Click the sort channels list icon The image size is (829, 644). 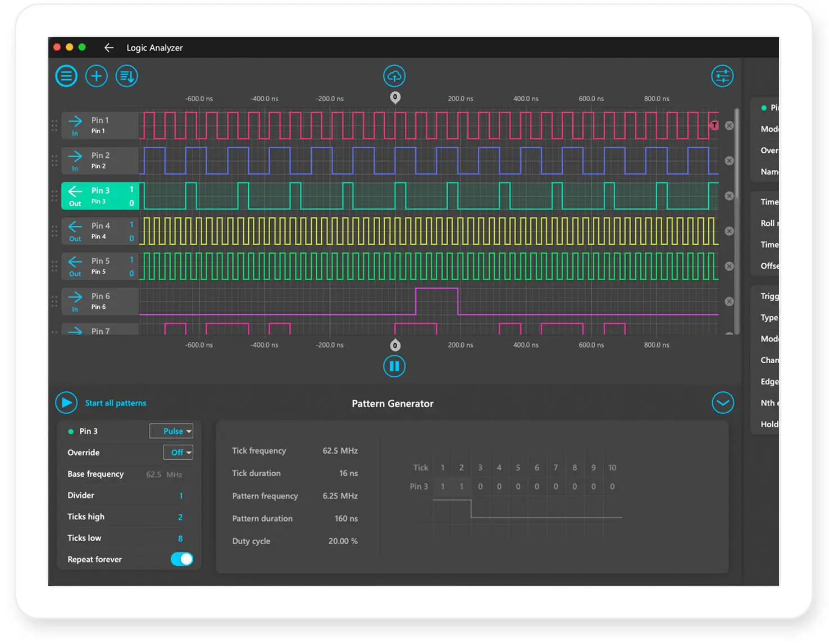pos(126,76)
